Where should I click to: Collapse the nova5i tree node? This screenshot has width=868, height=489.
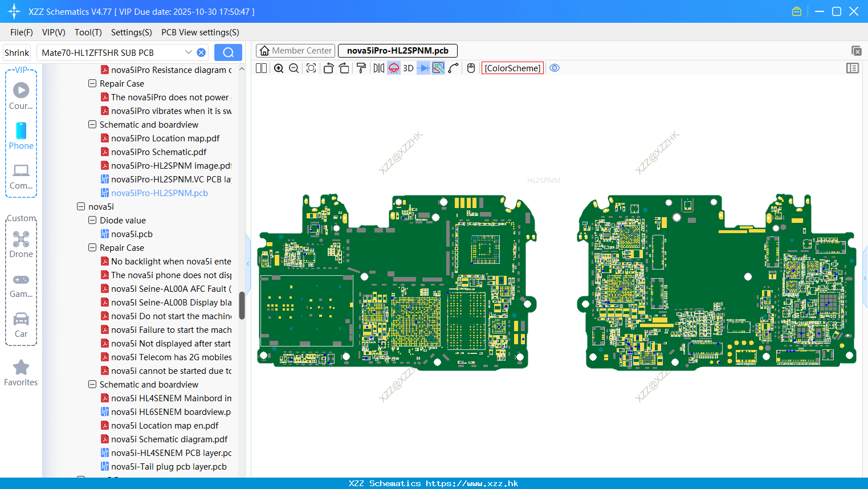tap(81, 206)
